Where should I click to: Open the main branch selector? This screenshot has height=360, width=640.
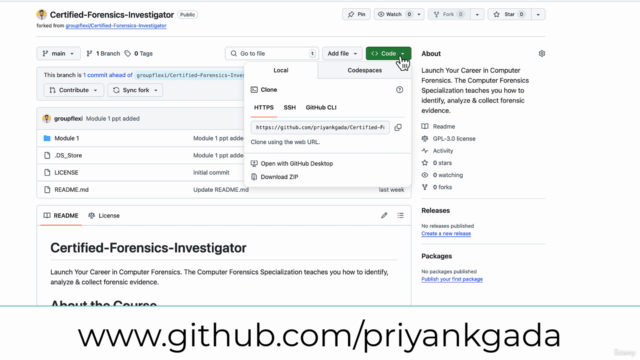(x=58, y=53)
